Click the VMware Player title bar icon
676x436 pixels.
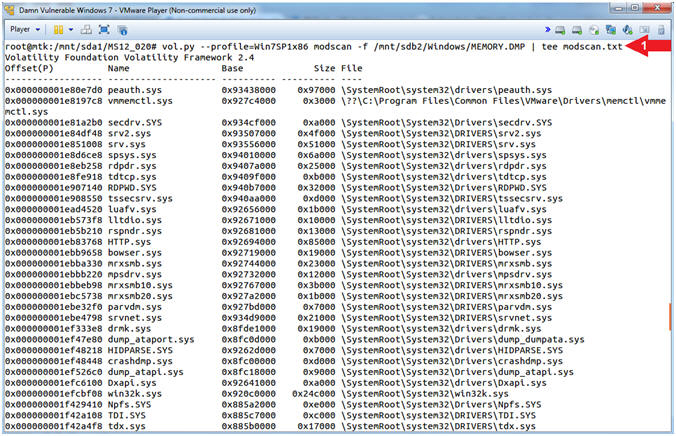click(9, 10)
